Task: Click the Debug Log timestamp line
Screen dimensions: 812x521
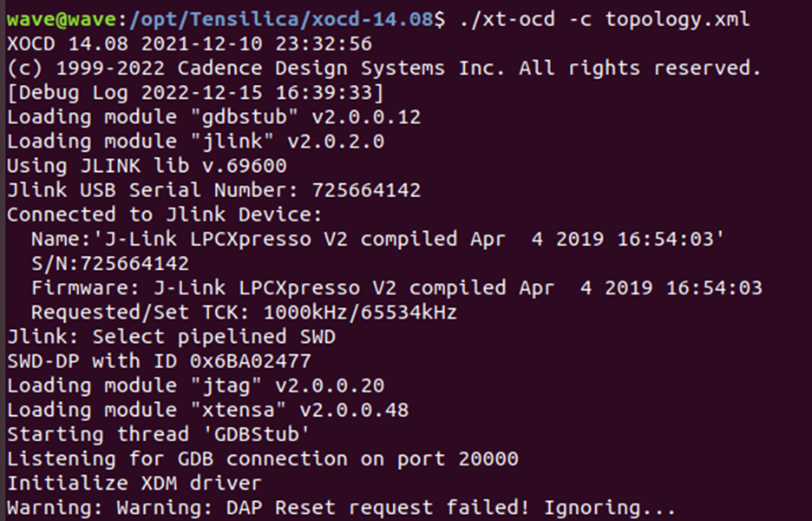Action: pyautogui.click(x=195, y=92)
